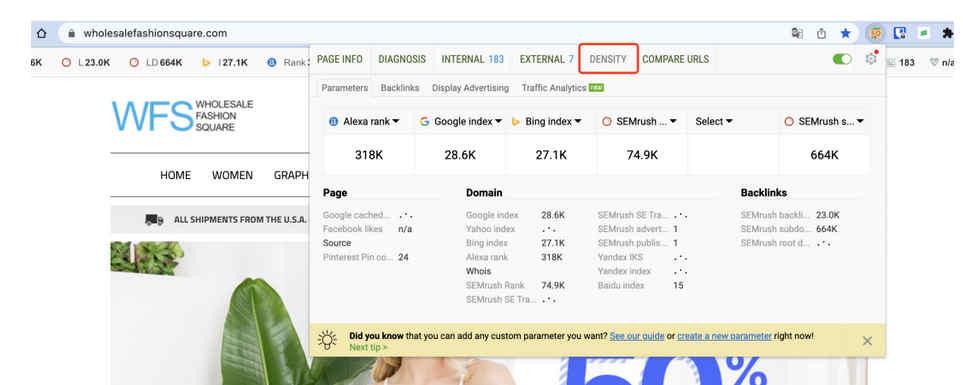Open the COMPARE URLS tab
The width and height of the screenshot is (963, 385).
tap(676, 59)
